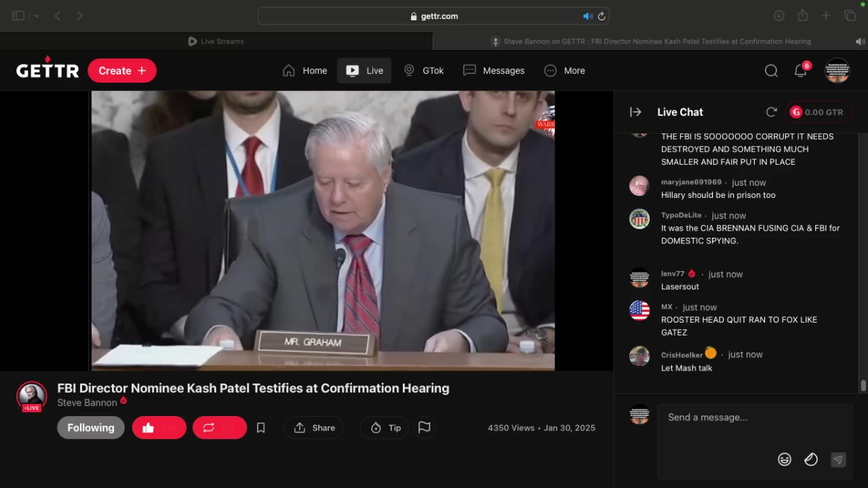Click the gettr.com address bar
Screen dimensions: 868x488
(433, 16)
